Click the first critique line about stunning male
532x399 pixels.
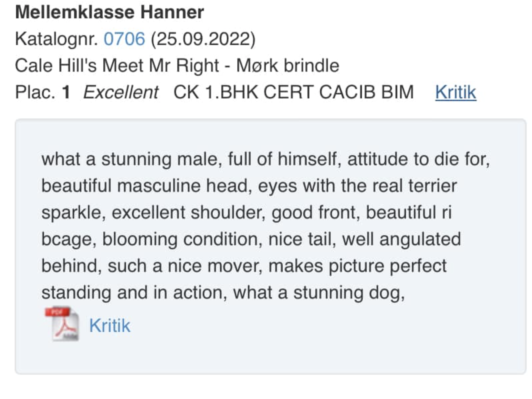[266, 159]
